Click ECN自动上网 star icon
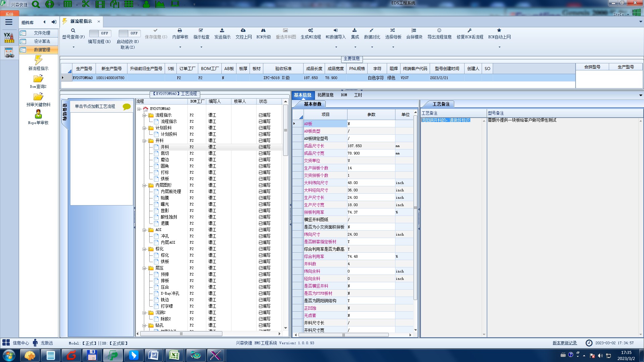 [499, 31]
